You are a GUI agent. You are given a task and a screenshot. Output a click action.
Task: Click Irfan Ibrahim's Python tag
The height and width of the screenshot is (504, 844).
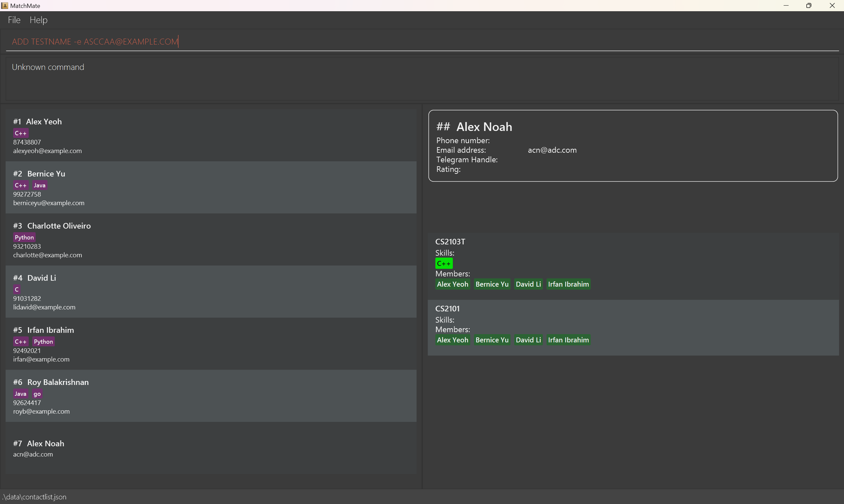(x=44, y=342)
